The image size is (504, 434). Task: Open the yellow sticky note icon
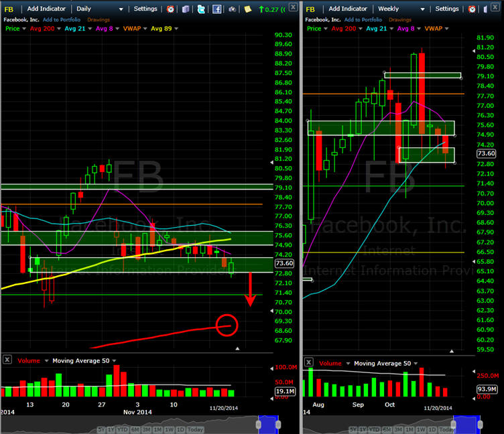(x=247, y=9)
